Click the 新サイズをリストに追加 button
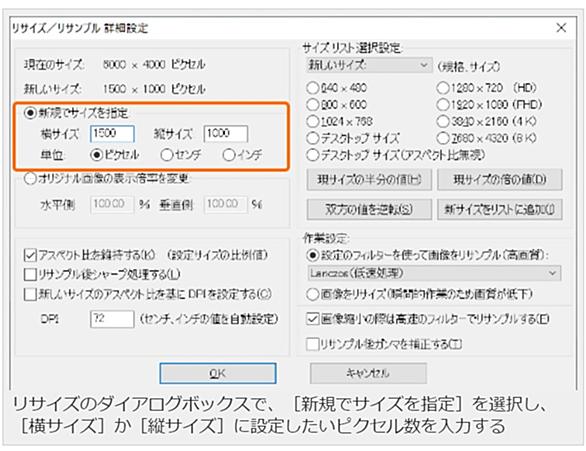The height and width of the screenshot is (451, 586). coord(500,209)
